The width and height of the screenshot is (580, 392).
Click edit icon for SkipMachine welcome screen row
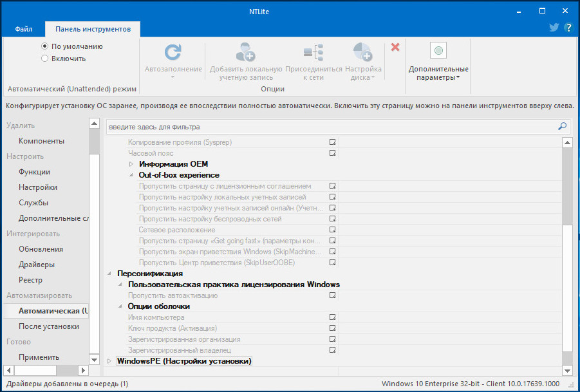tap(333, 252)
